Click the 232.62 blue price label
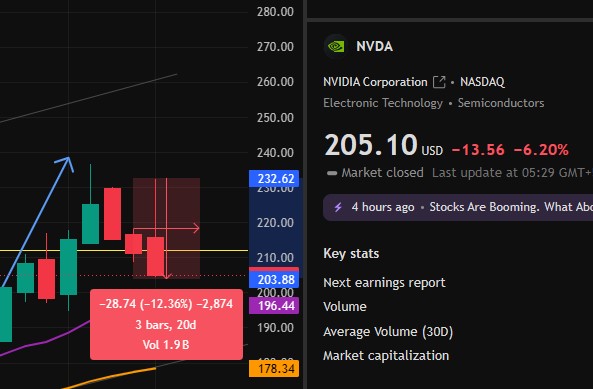Viewport: 593px width, 389px height. [274, 178]
